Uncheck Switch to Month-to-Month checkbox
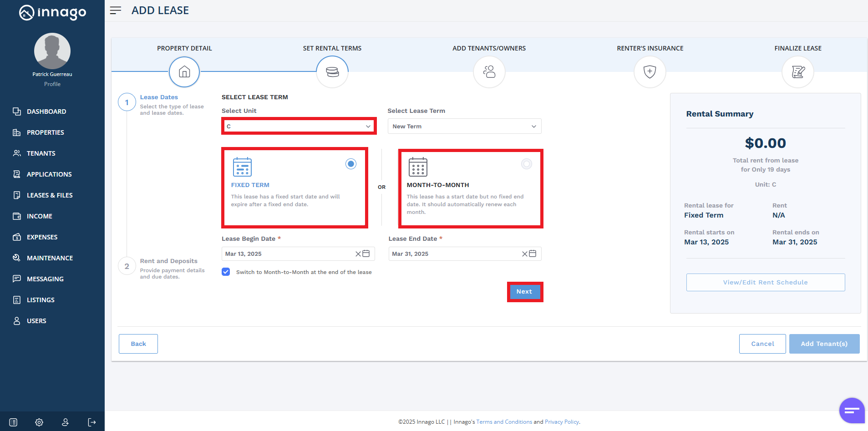868x431 pixels. coord(226,272)
